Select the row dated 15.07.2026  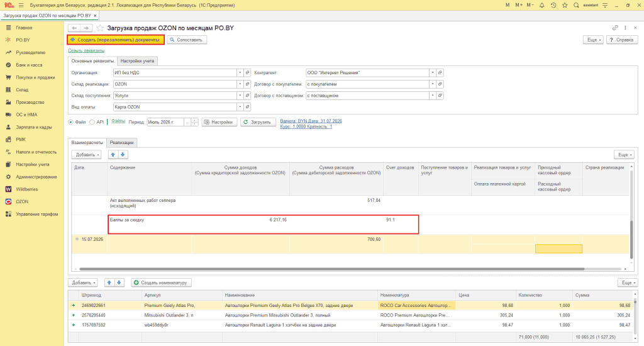coord(350,244)
